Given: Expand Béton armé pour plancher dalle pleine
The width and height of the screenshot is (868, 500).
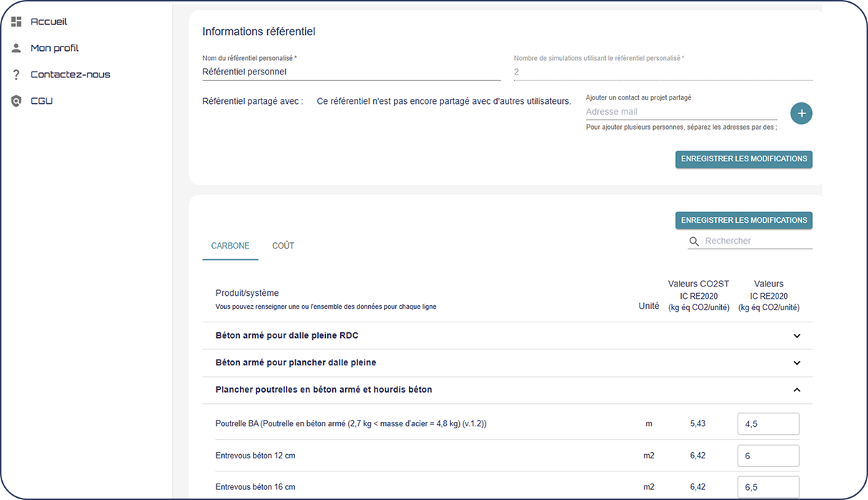Looking at the screenshot, I should click(797, 363).
